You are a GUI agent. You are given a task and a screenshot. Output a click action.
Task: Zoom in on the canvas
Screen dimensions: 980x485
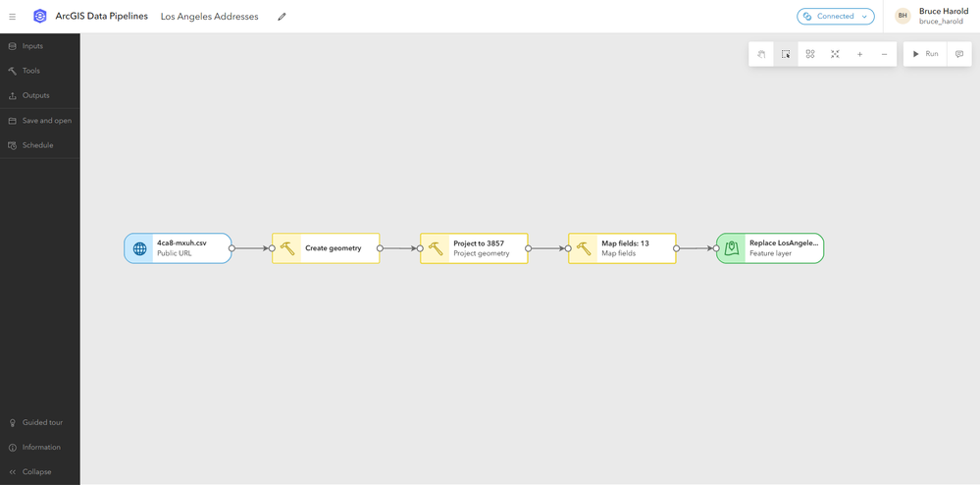coord(859,54)
